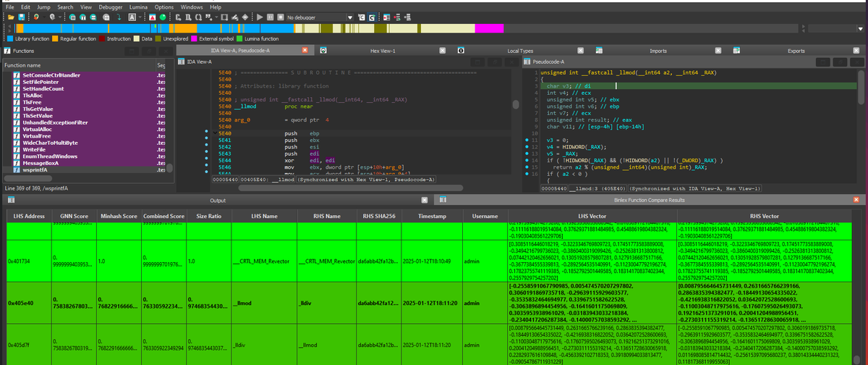Open the File menu
This screenshot has width=868, height=365.
pyautogui.click(x=10, y=7)
